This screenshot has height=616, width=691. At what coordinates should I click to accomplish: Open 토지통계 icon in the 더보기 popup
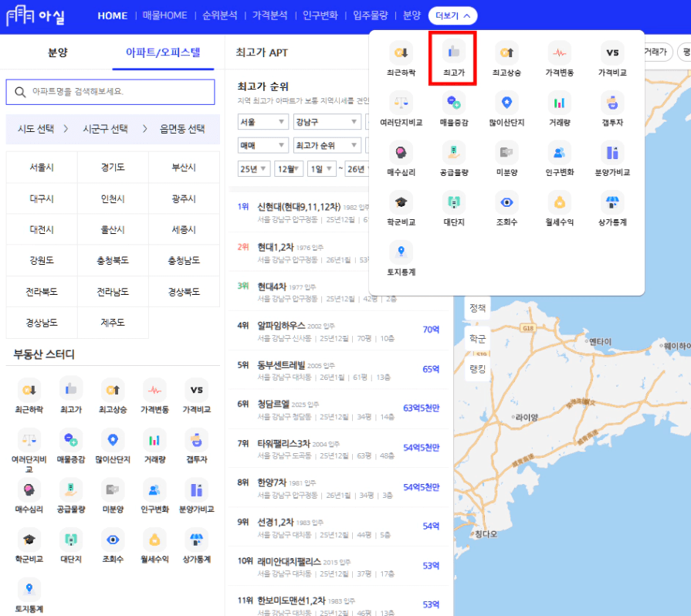pyautogui.click(x=401, y=252)
